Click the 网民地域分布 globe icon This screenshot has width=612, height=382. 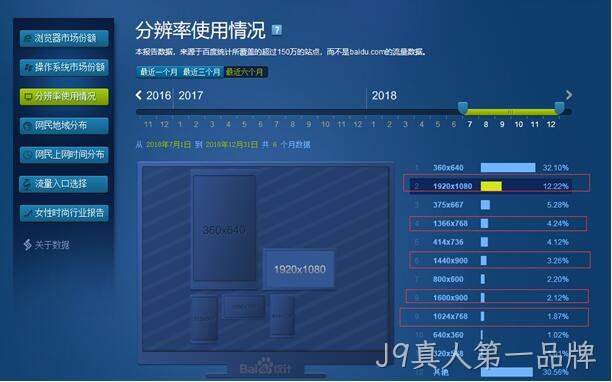coord(27,126)
